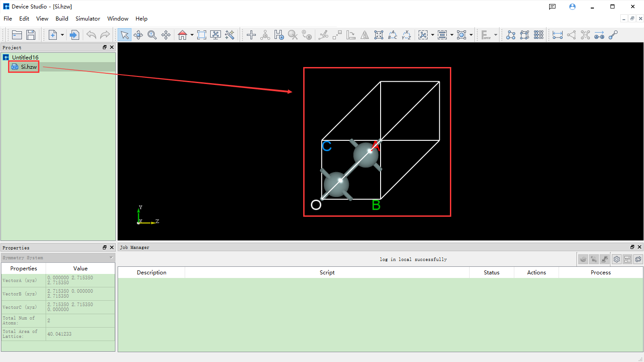Open Job Manager settings gear

coord(617,259)
